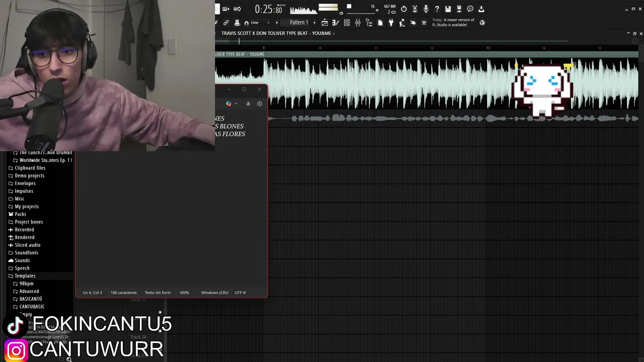644x362 pixels.
Task: Click the shopping cart icon
Action: point(424,23)
